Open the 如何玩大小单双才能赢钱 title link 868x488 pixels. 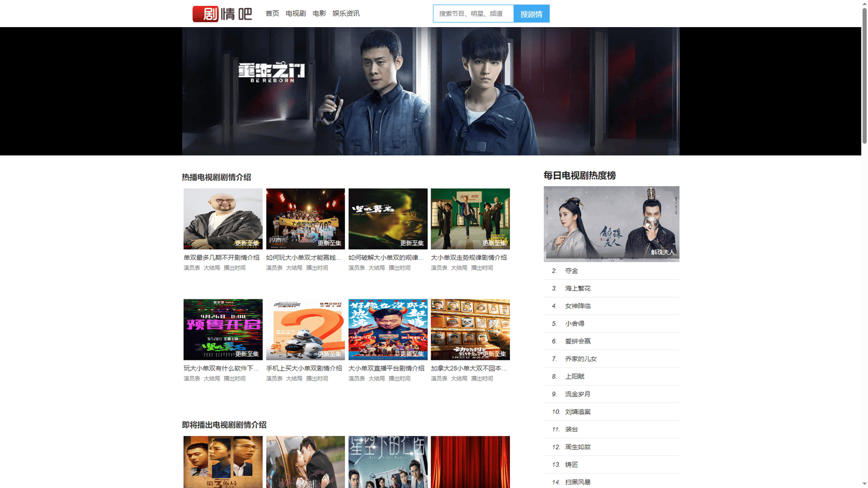(304, 257)
